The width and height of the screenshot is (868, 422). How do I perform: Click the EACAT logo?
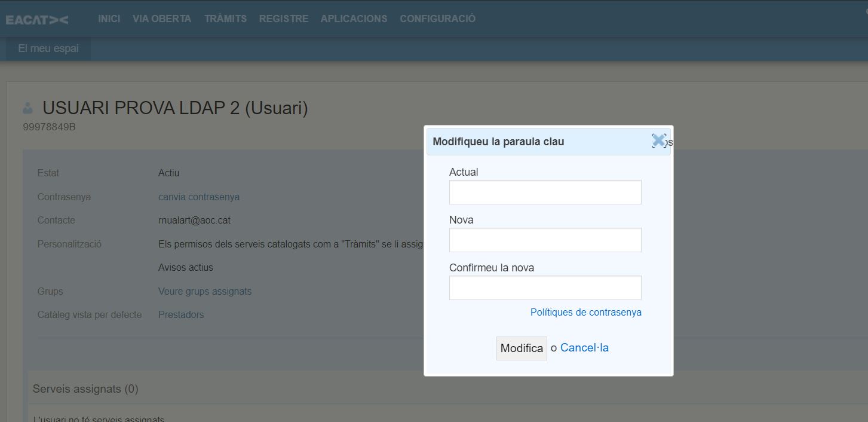point(37,20)
